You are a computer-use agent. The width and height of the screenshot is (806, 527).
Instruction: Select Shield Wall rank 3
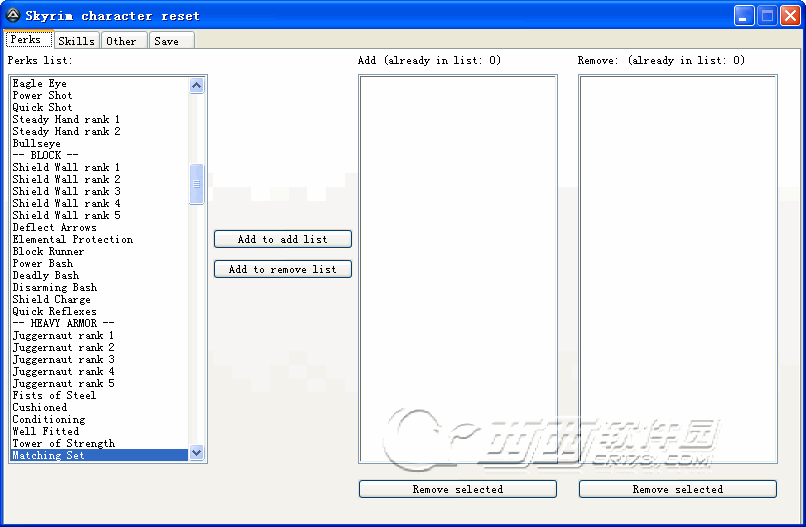pos(100,191)
